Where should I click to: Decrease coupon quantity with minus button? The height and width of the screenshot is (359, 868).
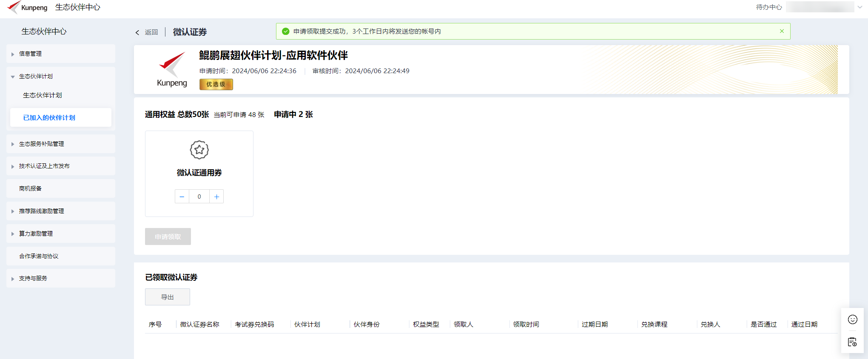[x=182, y=197]
